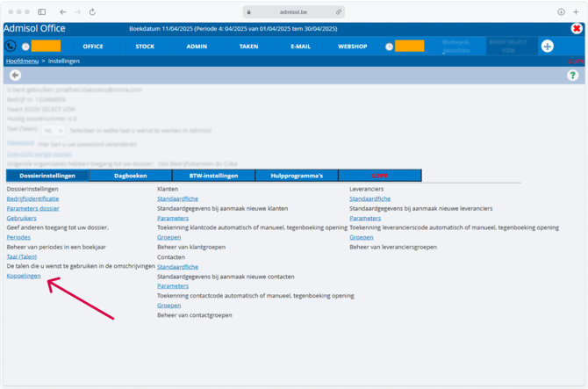Go back using the round arrow icon

(15, 76)
